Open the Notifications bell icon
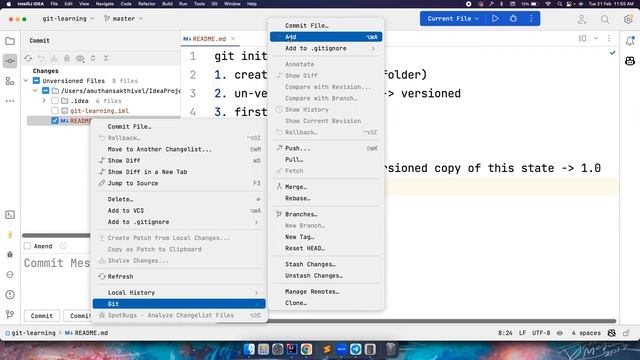Viewport: 640px width, 360px height. pos(630,41)
